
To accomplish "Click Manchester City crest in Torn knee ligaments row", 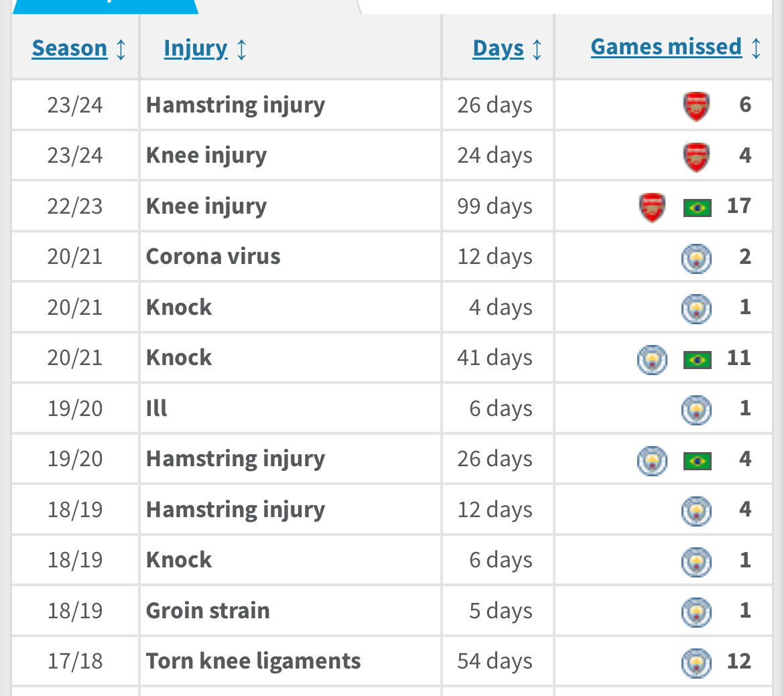I will (696, 663).
